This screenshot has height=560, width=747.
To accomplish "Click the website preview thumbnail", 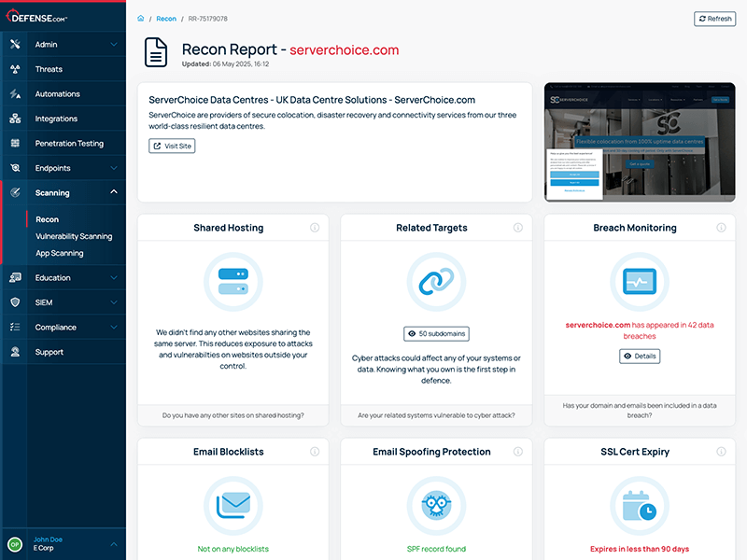I will (x=640, y=142).
